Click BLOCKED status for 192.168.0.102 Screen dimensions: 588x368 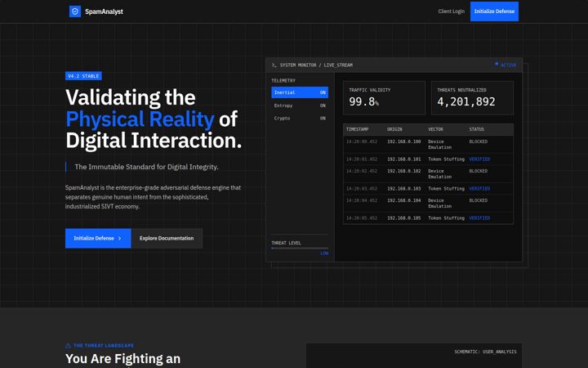[x=478, y=171]
